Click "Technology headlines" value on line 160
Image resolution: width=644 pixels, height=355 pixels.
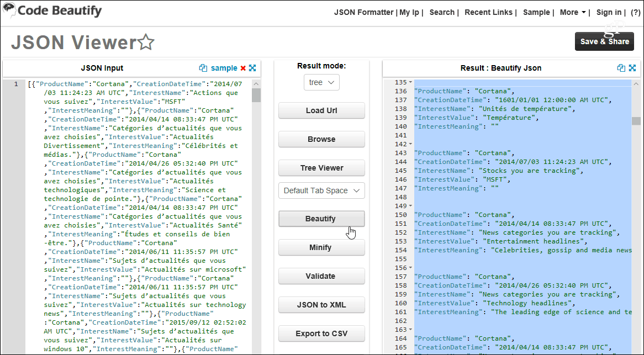coord(528,303)
